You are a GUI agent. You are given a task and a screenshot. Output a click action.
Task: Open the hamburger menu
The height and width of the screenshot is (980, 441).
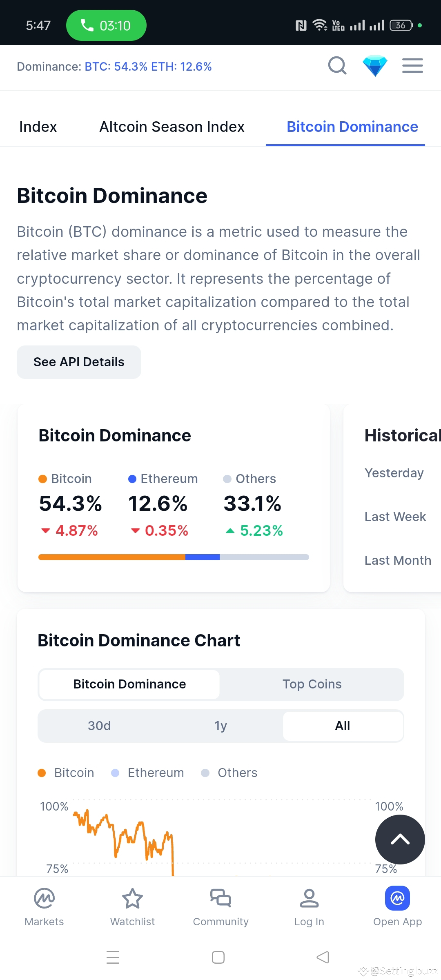[412, 66]
